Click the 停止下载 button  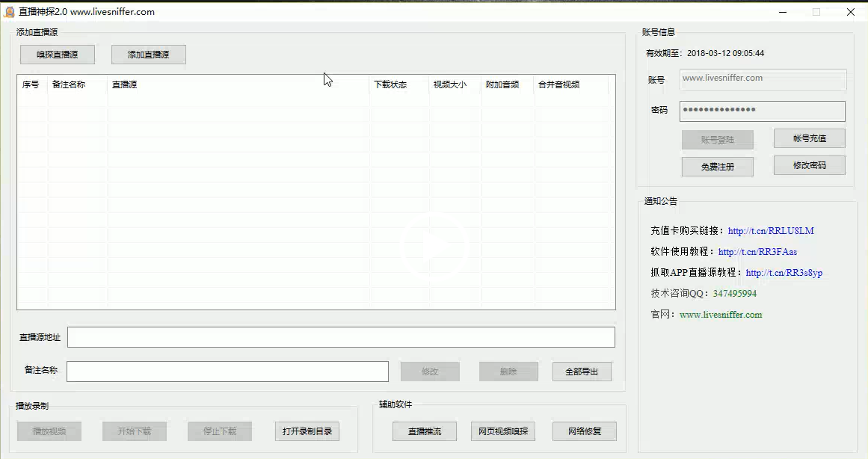coord(220,431)
